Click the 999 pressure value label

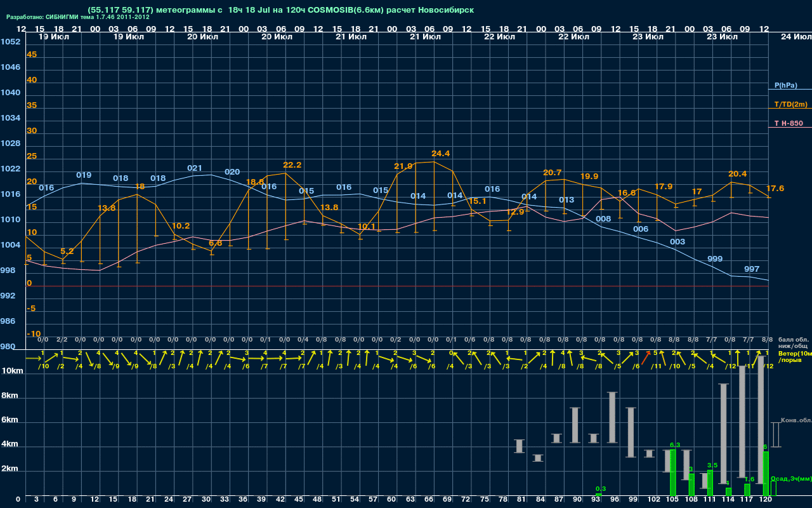point(715,259)
